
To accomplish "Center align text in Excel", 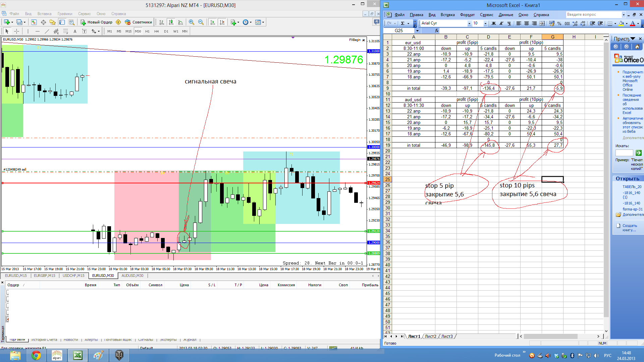I will point(526,23).
